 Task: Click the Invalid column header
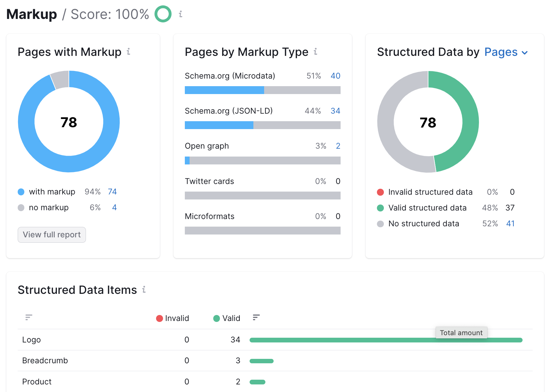[173, 318]
